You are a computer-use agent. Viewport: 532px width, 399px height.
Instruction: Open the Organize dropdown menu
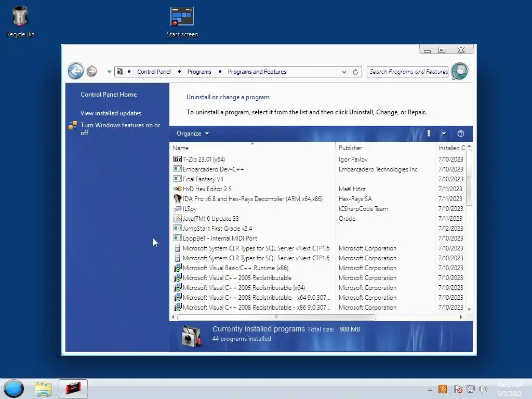(x=193, y=134)
